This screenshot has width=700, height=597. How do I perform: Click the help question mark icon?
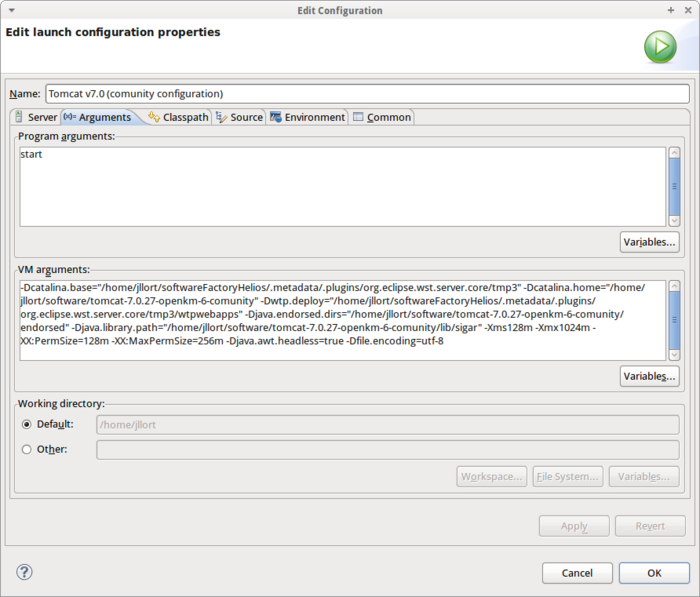pyautogui.click(x=25, y=572)
